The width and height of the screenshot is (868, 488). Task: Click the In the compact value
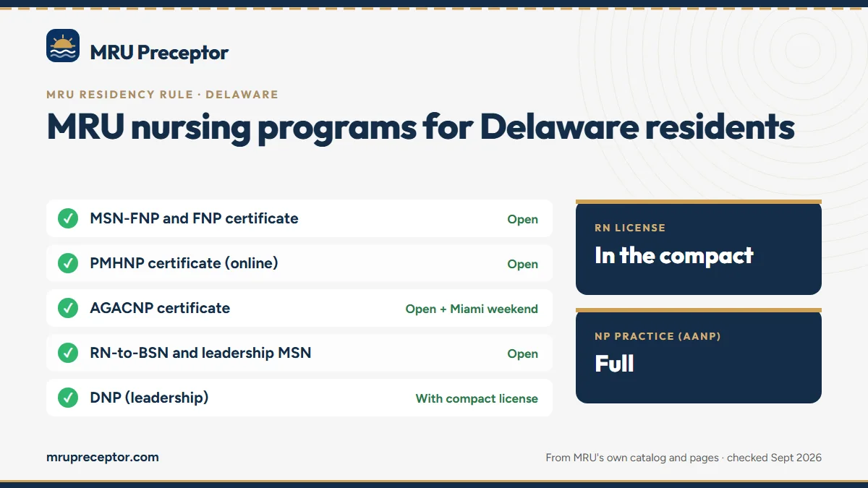pos(674,255)
